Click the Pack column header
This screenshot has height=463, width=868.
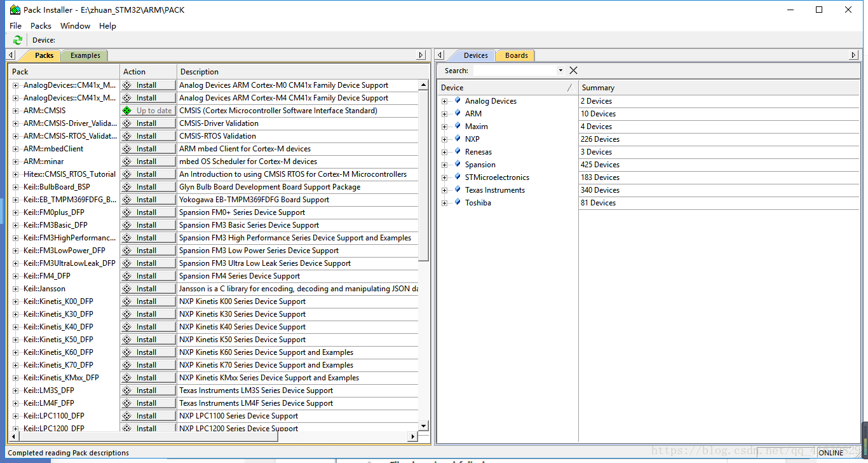click(64, 72)
